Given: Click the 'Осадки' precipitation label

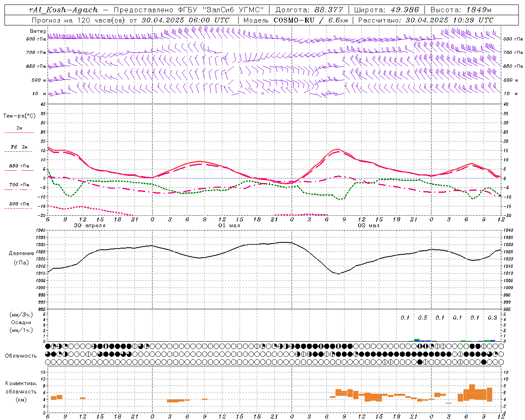Looking at the screenshot, I should pyautogui.click(x=21, y=322).
